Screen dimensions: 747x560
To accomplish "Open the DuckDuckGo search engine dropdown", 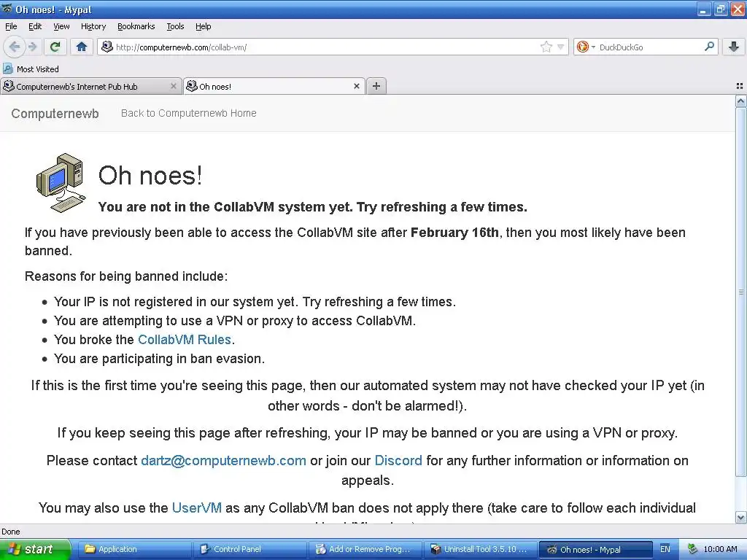I will [x=586, y=47].
